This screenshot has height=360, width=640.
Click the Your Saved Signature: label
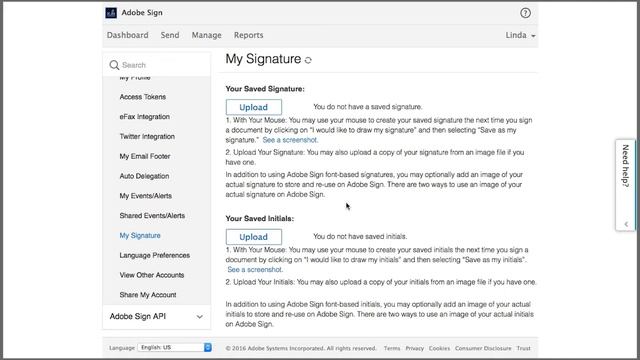tap(265, 89)
